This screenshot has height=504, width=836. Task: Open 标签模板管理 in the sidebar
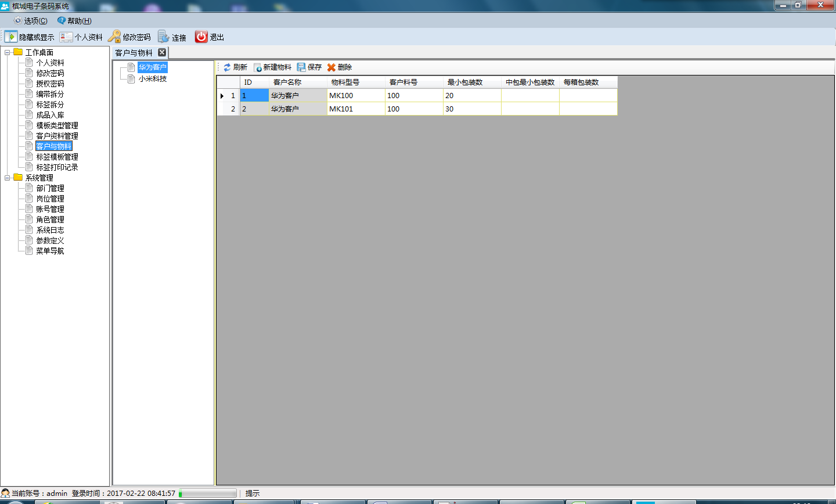point(57,157)
